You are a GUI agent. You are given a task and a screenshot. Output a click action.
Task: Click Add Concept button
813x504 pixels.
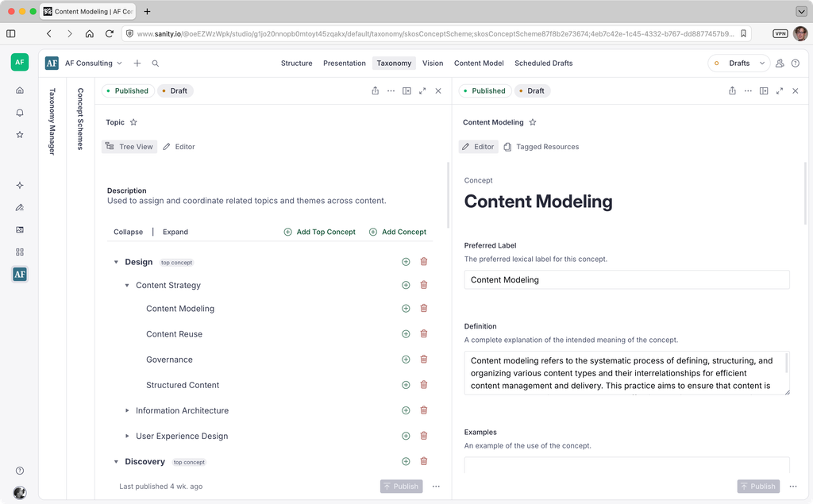click(398, 232)
